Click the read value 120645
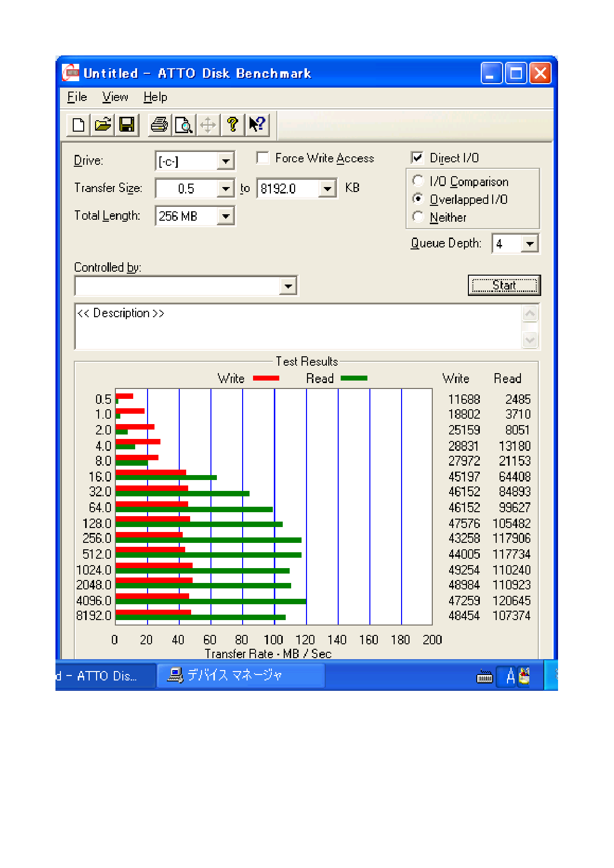Viewport: 614px width, 868px height. click(512, 601)
